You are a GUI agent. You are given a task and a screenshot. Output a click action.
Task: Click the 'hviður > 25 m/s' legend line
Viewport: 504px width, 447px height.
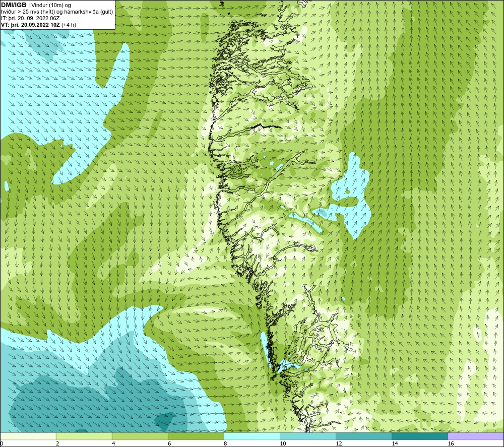click(57, 12)
